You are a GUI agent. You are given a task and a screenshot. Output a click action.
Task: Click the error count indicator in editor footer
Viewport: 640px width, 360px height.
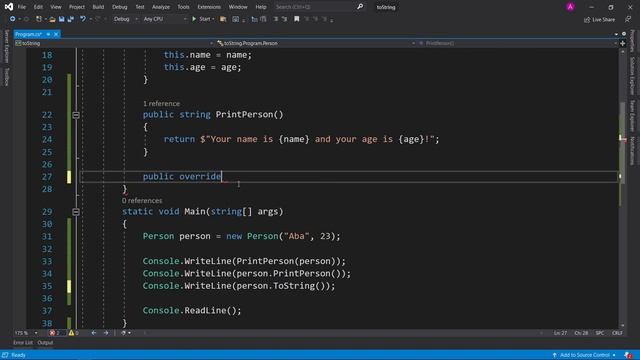(55, 333)
